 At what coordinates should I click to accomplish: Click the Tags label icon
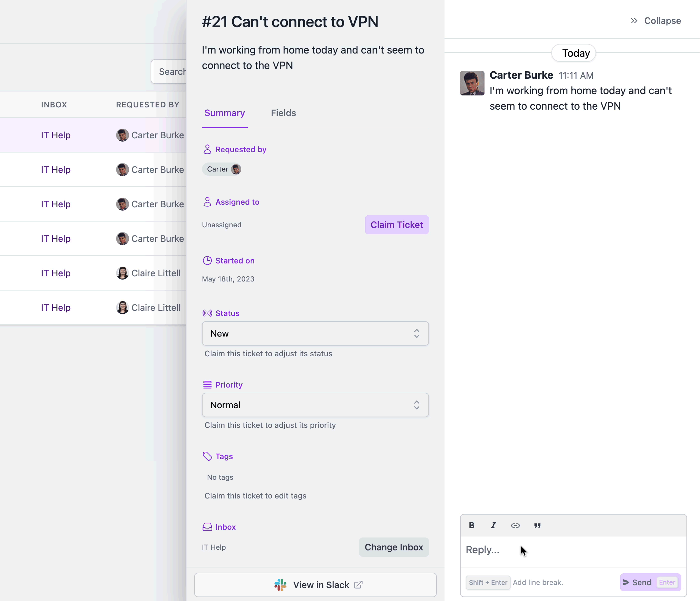207,456
